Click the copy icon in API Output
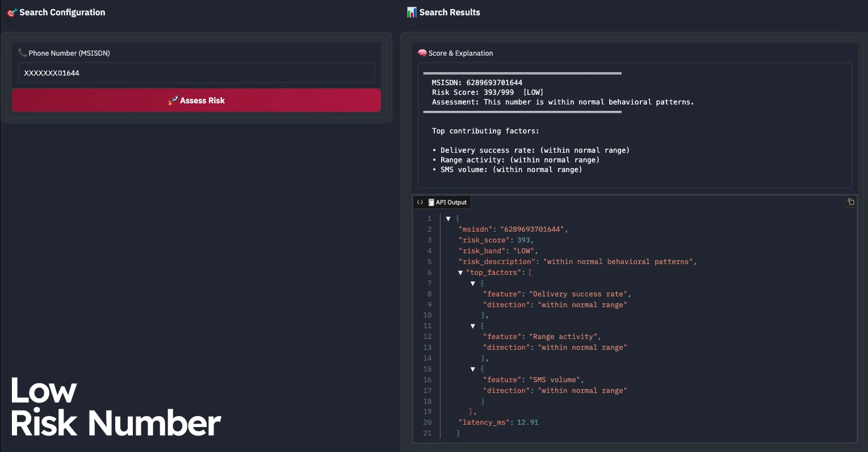Screen dimensions: 868x452 (850, 202)
